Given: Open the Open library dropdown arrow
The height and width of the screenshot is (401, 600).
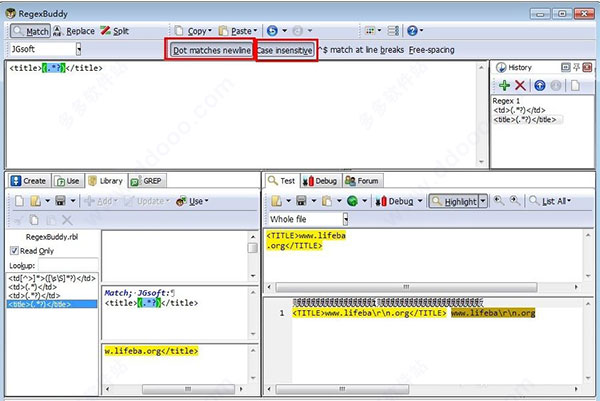Looking at the screenshot, I should click(x=47, y=201).
